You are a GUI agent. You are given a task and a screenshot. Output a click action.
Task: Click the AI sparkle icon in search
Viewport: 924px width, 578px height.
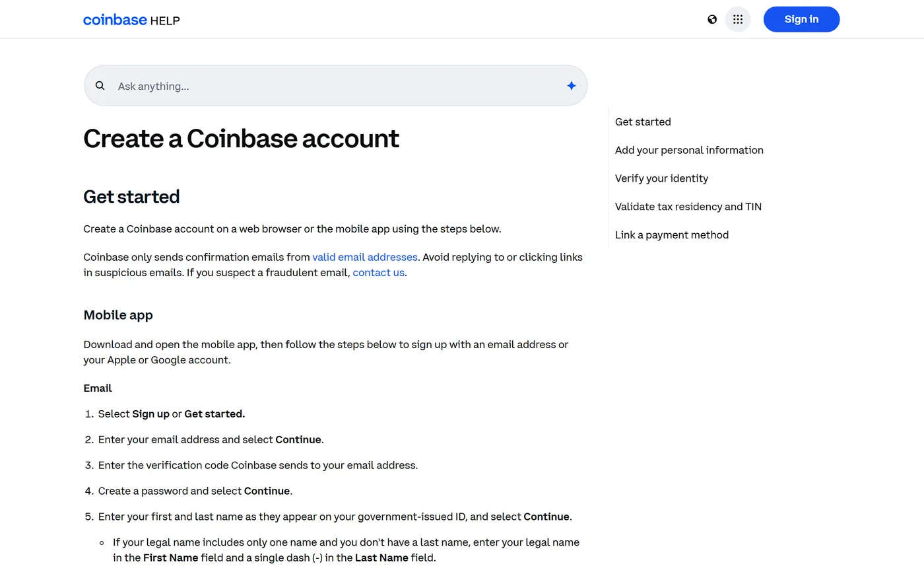click(x=572, y=86)
